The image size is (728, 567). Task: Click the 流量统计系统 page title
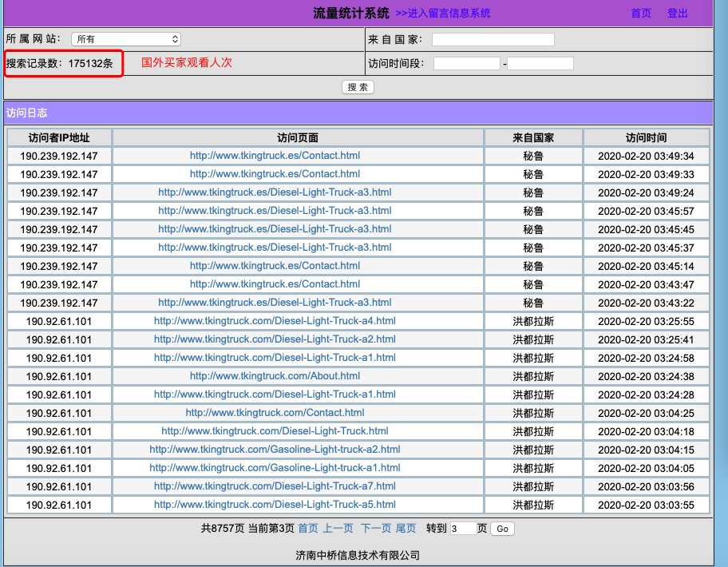(351, 14)
